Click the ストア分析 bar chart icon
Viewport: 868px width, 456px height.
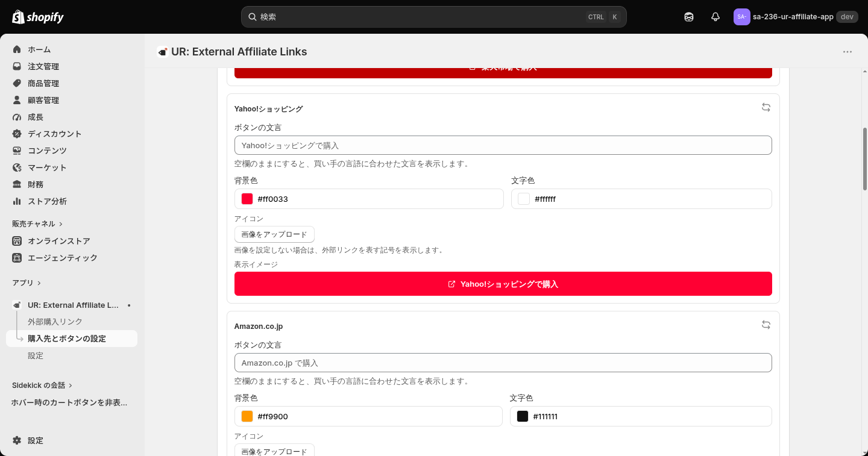[x=17, y=201]
